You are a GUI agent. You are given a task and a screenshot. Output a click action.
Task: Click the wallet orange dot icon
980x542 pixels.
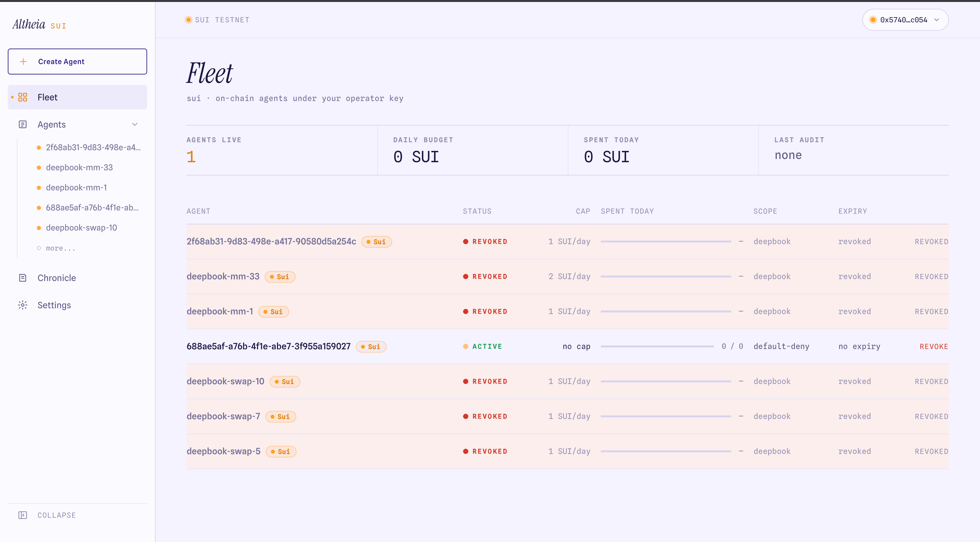[873, 20]
